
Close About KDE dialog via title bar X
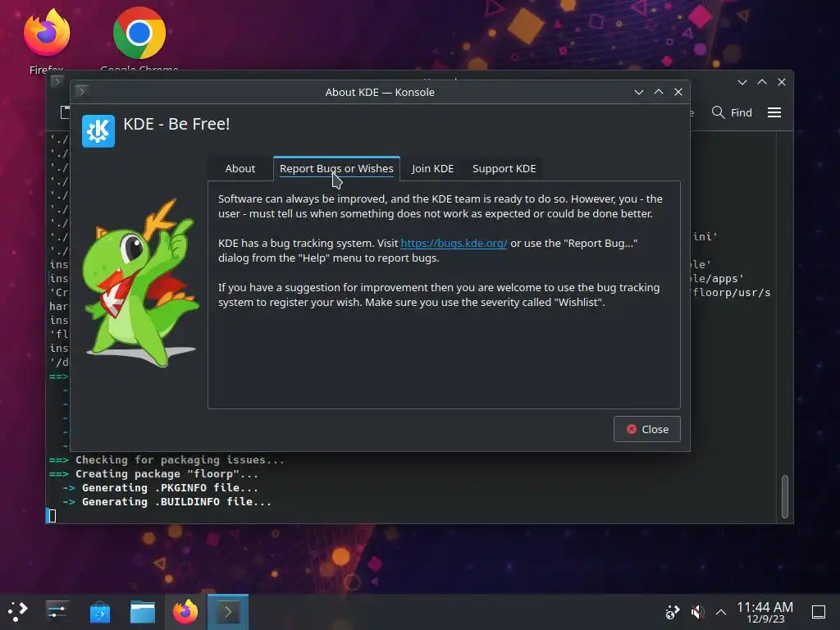pos(678,92)
